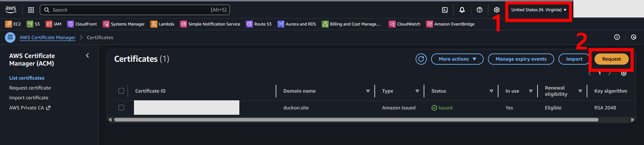
Task: Click the RSA 2048 key algorithm cell
Action: (605, 108)
